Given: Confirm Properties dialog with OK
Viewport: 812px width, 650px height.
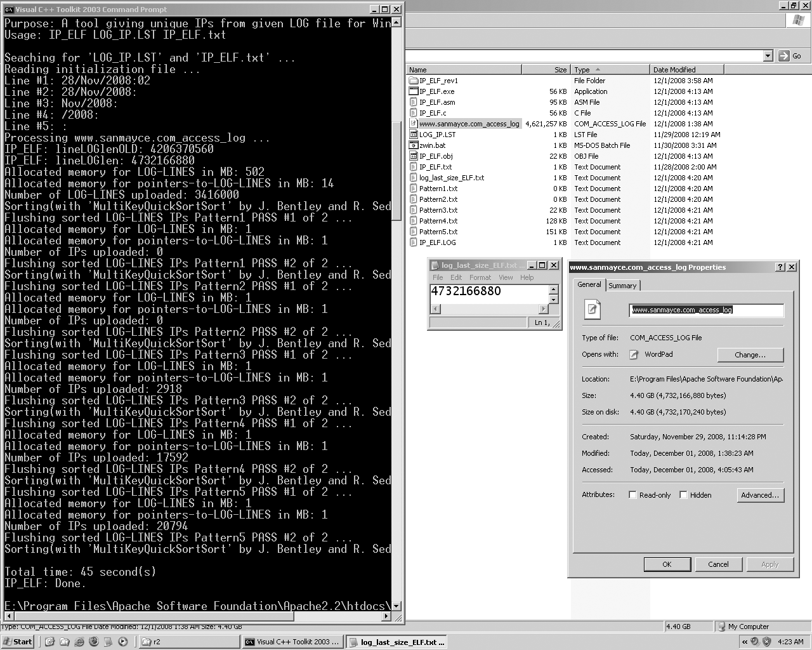Looking at the screenshot, I should click(x=667, y=564).
